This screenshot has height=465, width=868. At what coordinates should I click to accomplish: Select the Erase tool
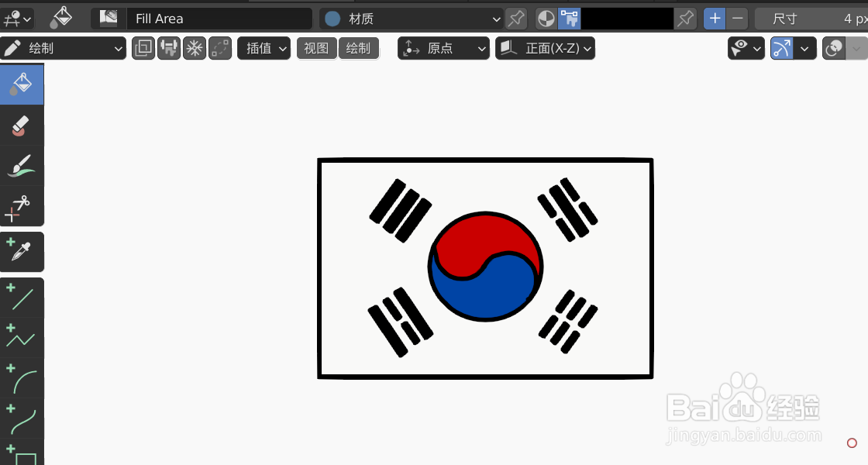(x=22, y=125)
